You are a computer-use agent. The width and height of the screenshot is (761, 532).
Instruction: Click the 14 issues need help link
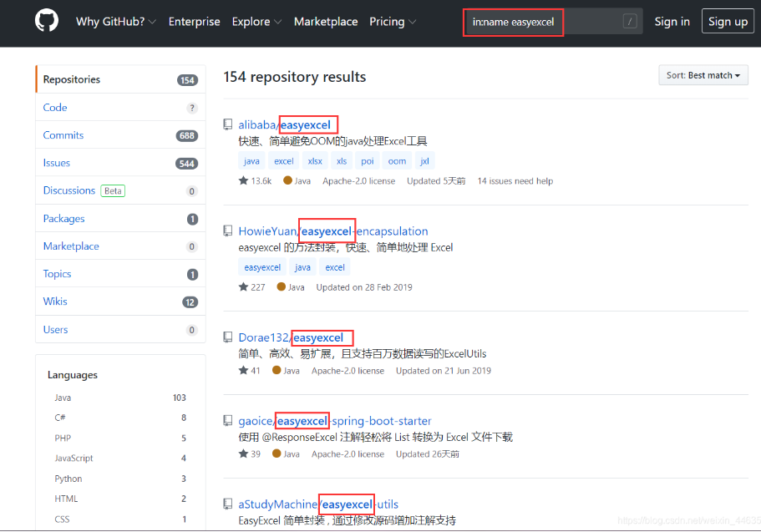click(x=515, y=181)
